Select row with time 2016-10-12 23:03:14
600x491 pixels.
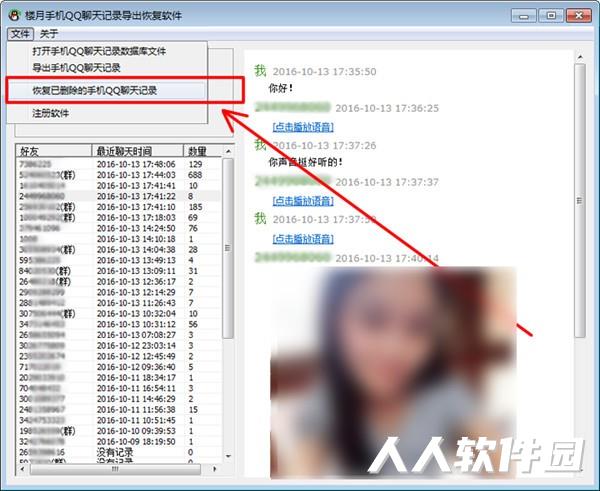coord(118,346)
